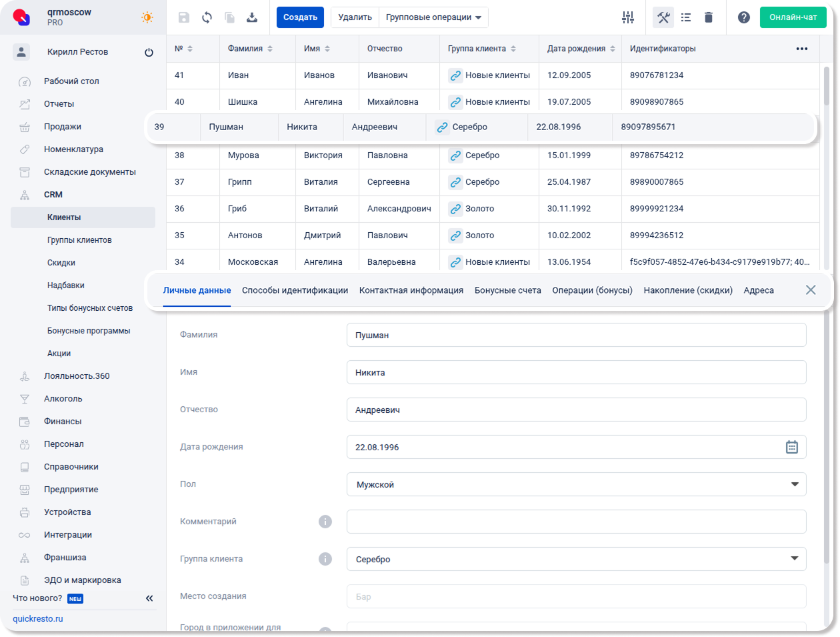Toggle the sun light theme icon
This screenshot has width=840, height=637.
(147, 17)
